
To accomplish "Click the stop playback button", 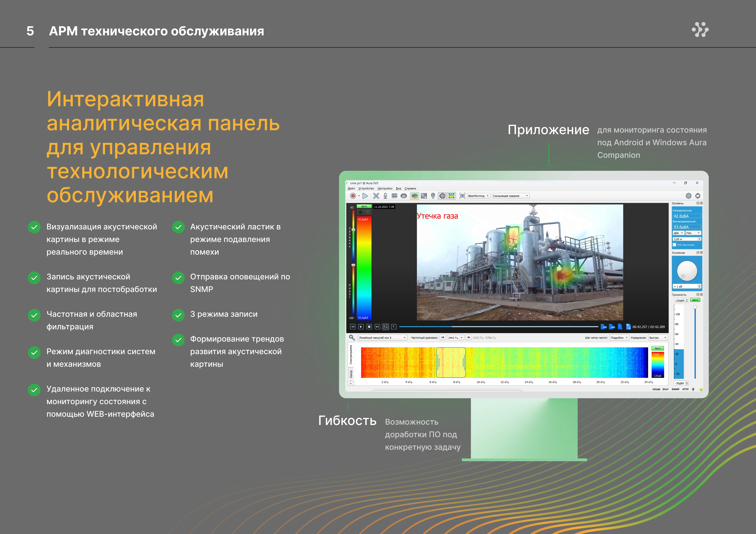I will pyautogui.click(x=369, y=327).
